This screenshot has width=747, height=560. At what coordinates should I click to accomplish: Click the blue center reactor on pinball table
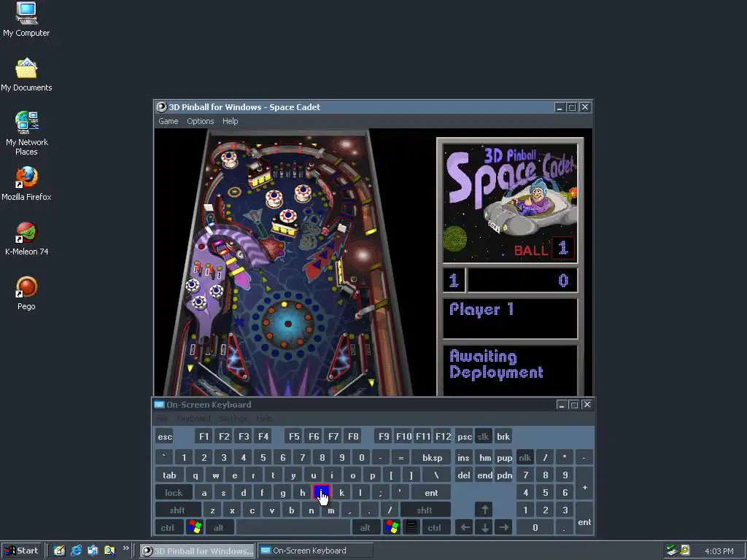tap(287, 324)
